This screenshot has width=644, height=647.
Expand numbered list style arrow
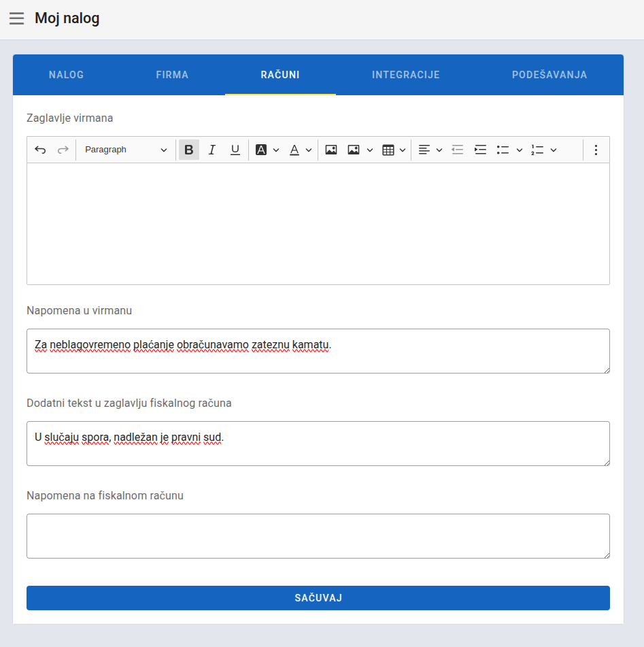coord(554,150)
